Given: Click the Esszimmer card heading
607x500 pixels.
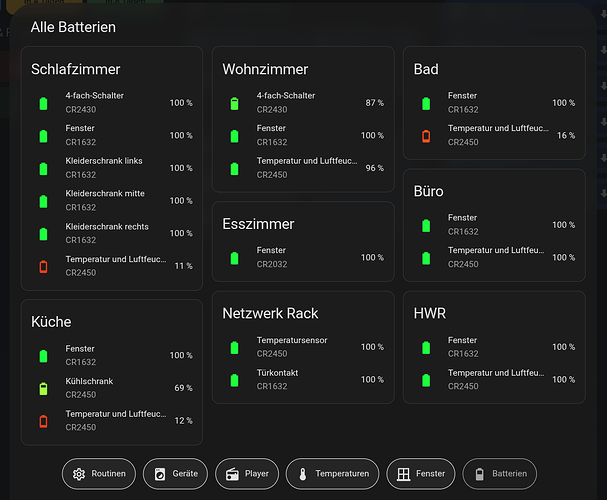Looking at the screenshot, I should [x=258, y=224].
